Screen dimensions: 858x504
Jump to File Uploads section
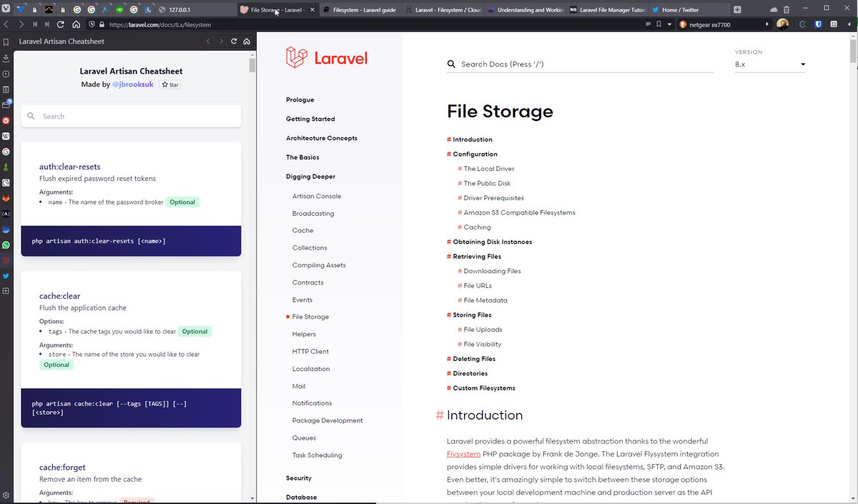(x=483, y=330)
